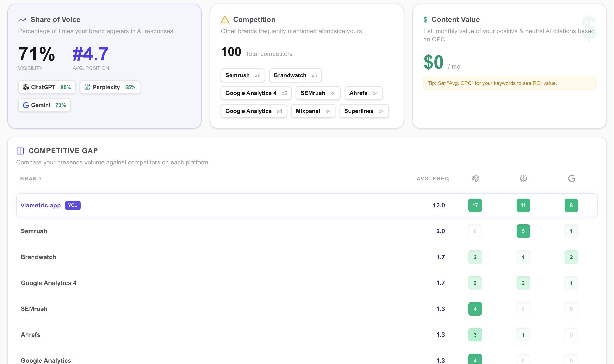Click the AVG. FREQ column header

[x=433, y=179]
